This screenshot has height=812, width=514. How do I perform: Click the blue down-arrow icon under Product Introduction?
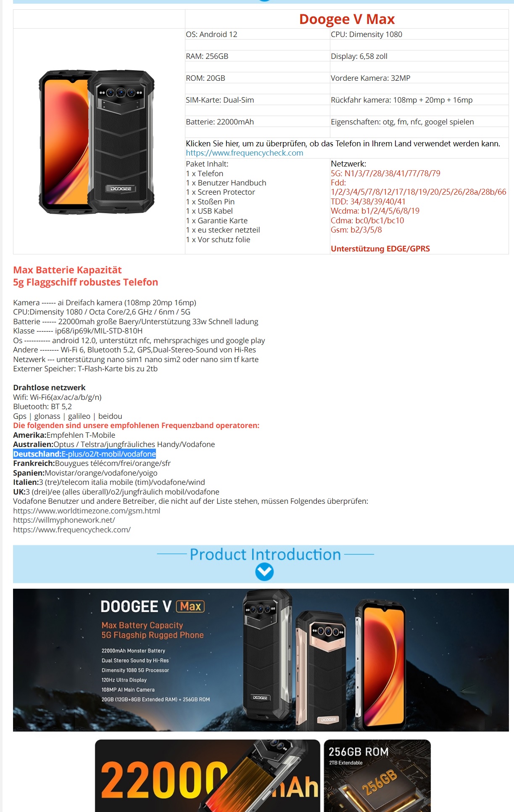click(264, 572)
